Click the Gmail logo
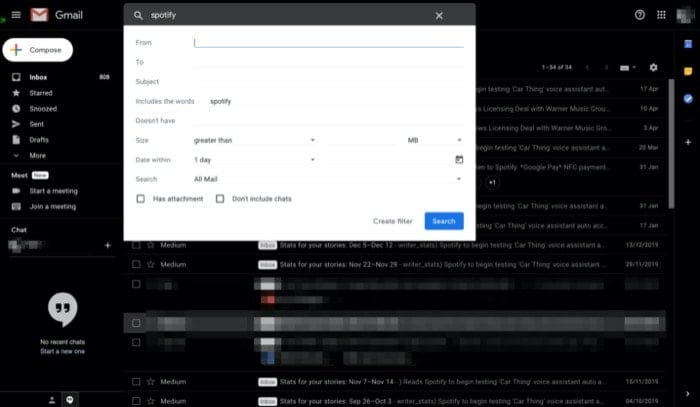Viewport: 700px width, 407px height. (x=57, y=15)
